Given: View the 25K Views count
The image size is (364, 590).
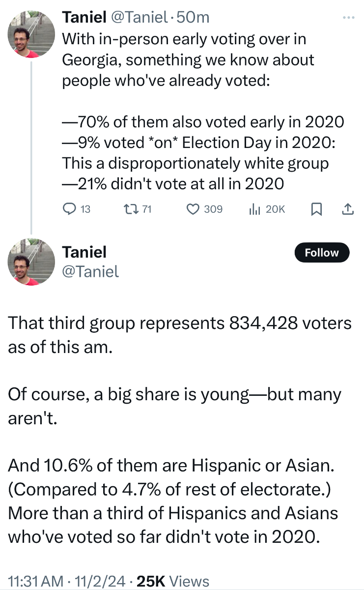Looking at the screenshot, I should tap(172, 581).
